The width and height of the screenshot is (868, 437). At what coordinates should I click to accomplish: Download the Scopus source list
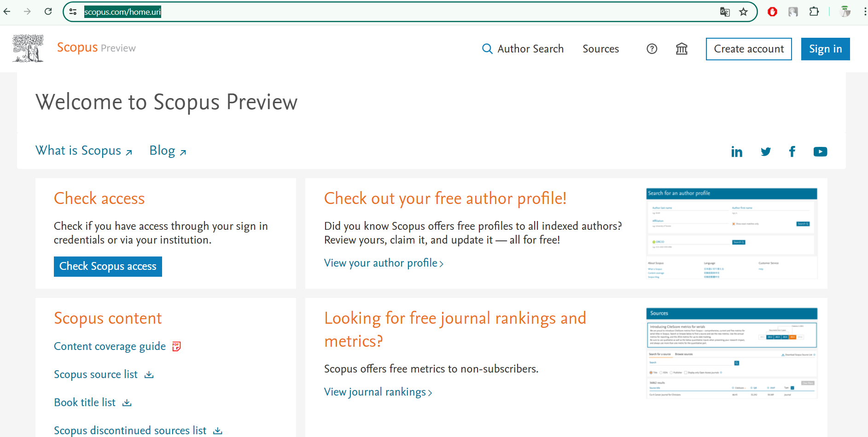(96, 374)
